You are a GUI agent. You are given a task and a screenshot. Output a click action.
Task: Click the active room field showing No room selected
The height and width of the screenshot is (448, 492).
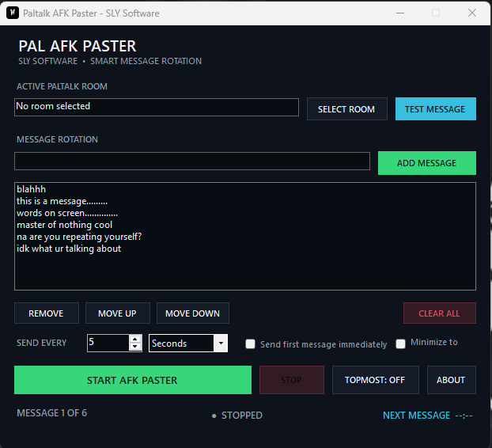[x=157, y=107]
